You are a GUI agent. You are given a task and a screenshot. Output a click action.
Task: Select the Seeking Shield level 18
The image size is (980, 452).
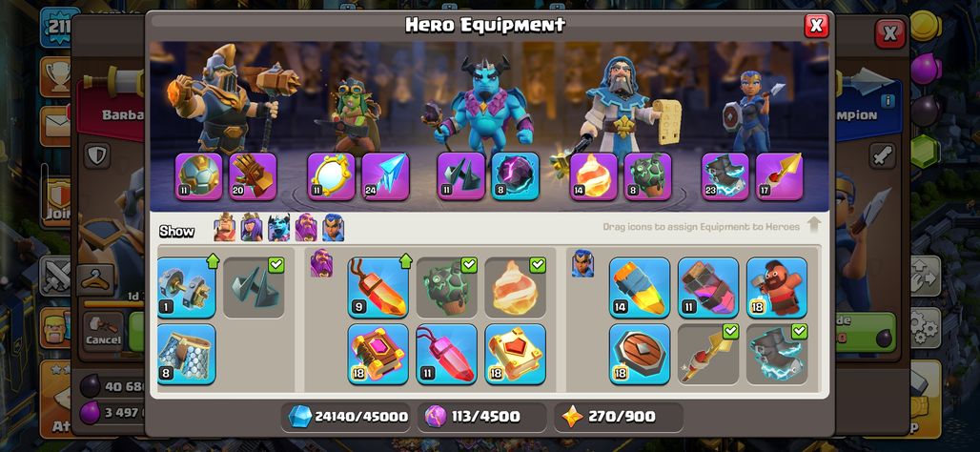[640, 355]
